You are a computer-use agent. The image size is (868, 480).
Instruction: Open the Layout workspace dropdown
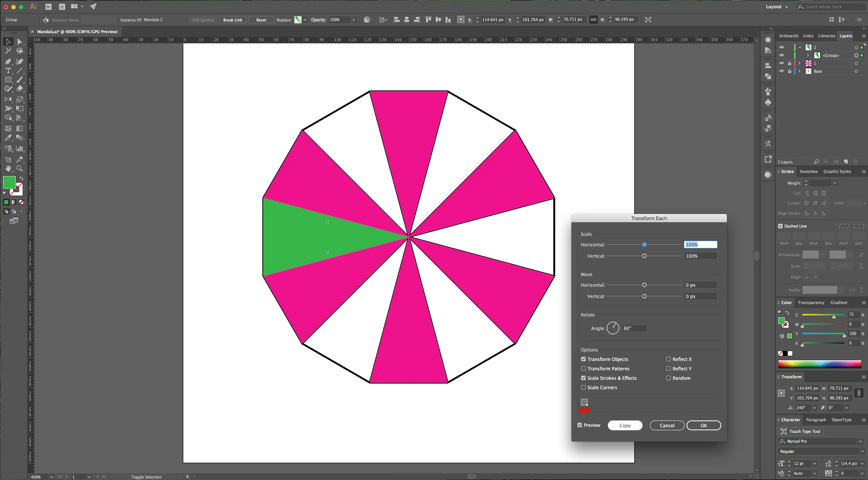(777, 7)
